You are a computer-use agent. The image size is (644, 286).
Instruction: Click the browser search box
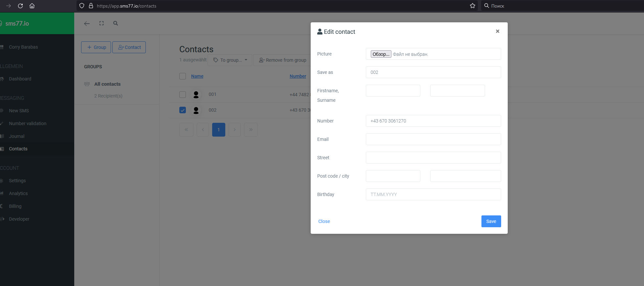pos(562,6)
